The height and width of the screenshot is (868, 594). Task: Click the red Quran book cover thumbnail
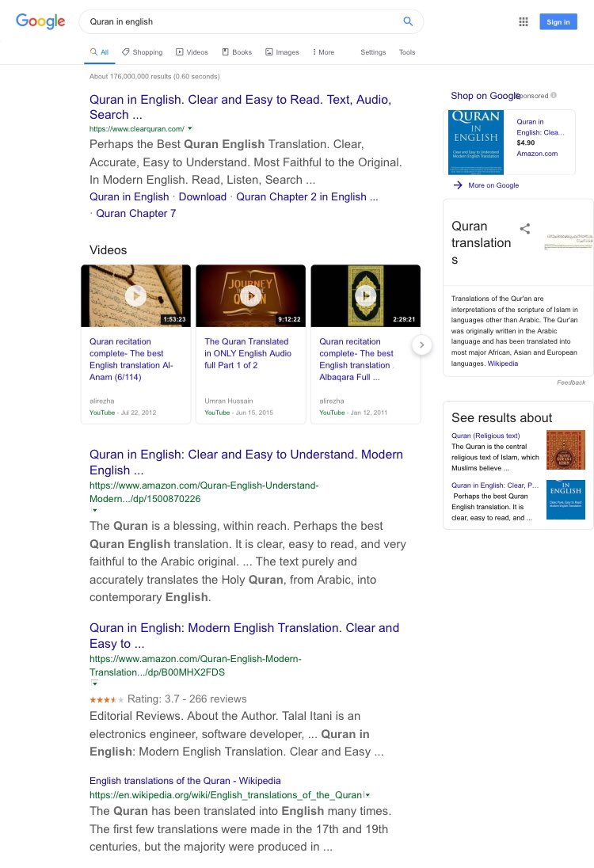[x=565, y=450]
